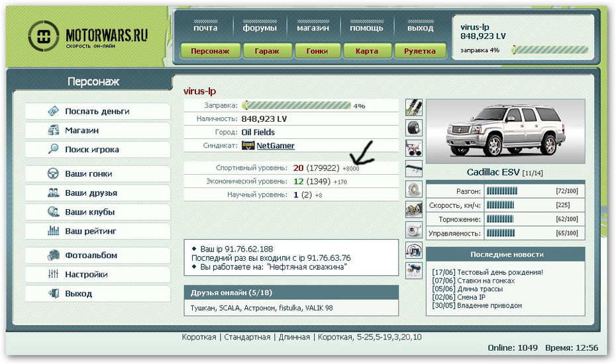The image size is (616, 364).
Task: Click the Cadillac ESV car image
Action: pos(505,131)
